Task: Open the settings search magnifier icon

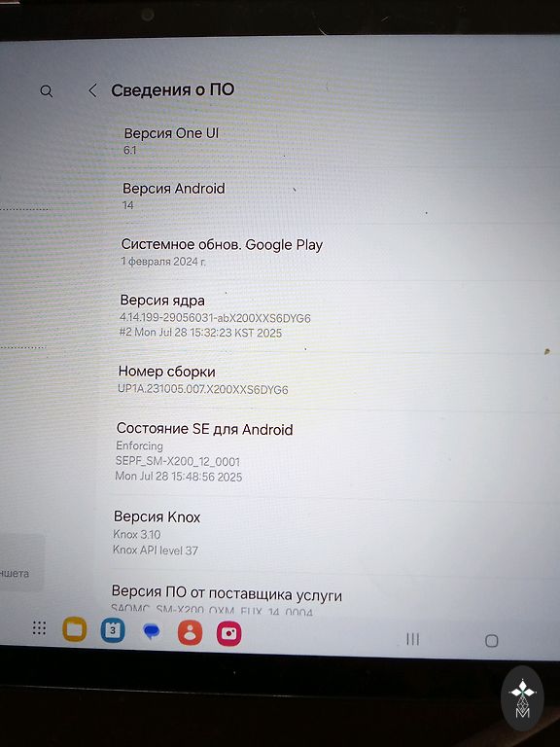Action: [47, 91]
